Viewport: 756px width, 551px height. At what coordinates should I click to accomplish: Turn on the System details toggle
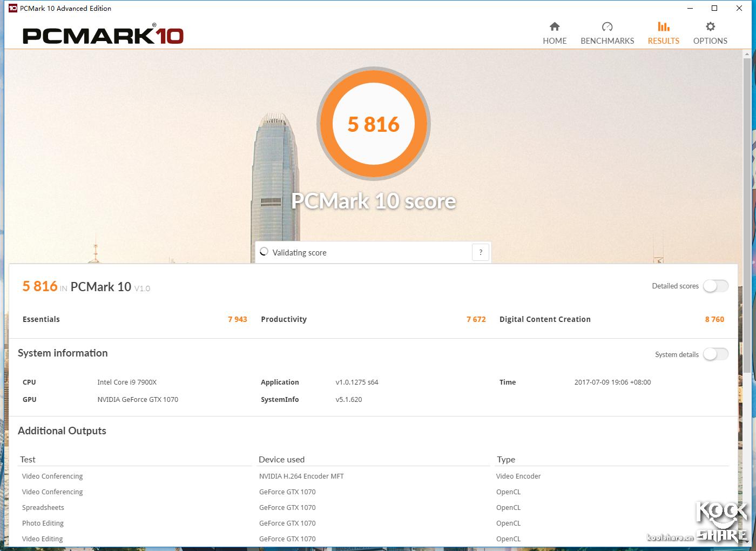(x=715, y=354)
